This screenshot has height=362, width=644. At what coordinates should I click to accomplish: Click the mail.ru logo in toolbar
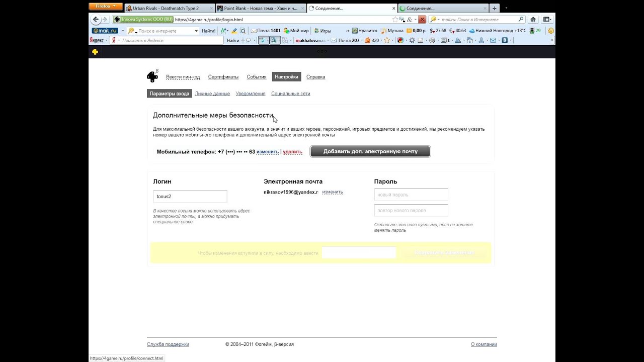105,31
